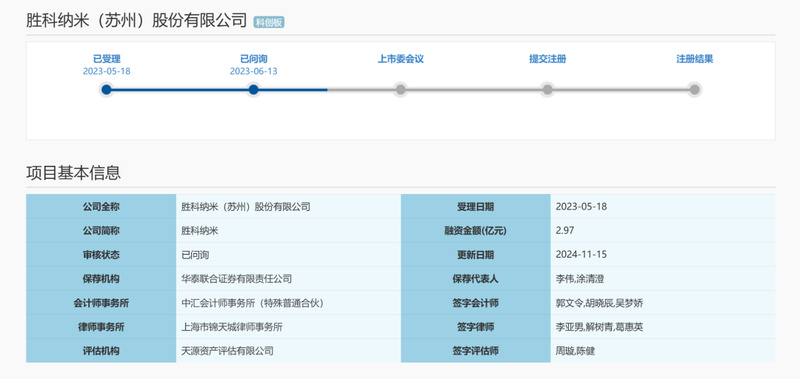Click the 审核状态 header cell
The image size is (800, 379).
point(101,255)
